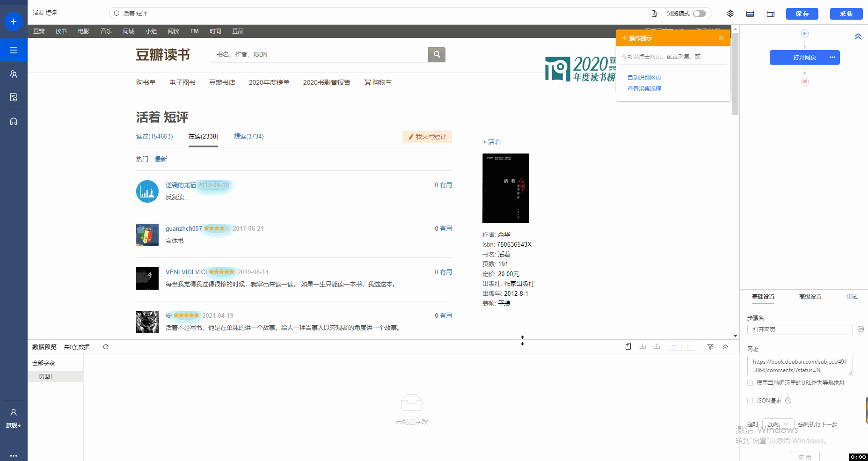The width and height of the screenshot is (868, 461).
Task: Click the reload icon in address bar
Action: coord(117,14)
